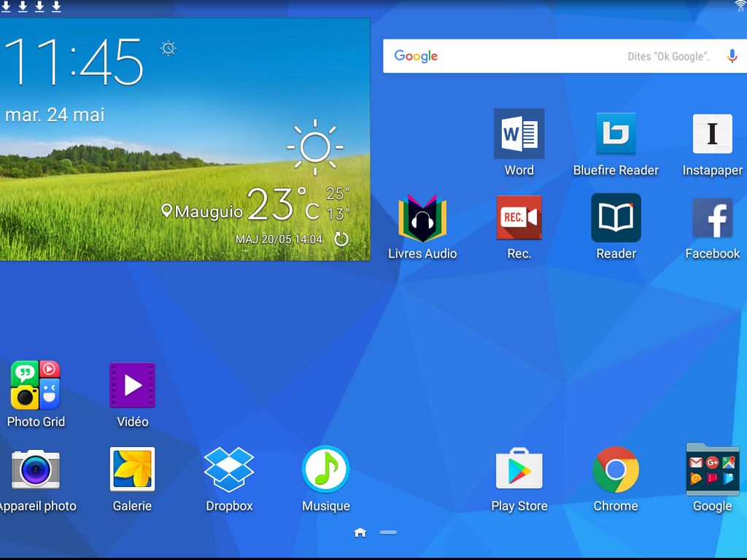Open the Vidéo player app
The image size is (747, 560).
tap(132, 385)
